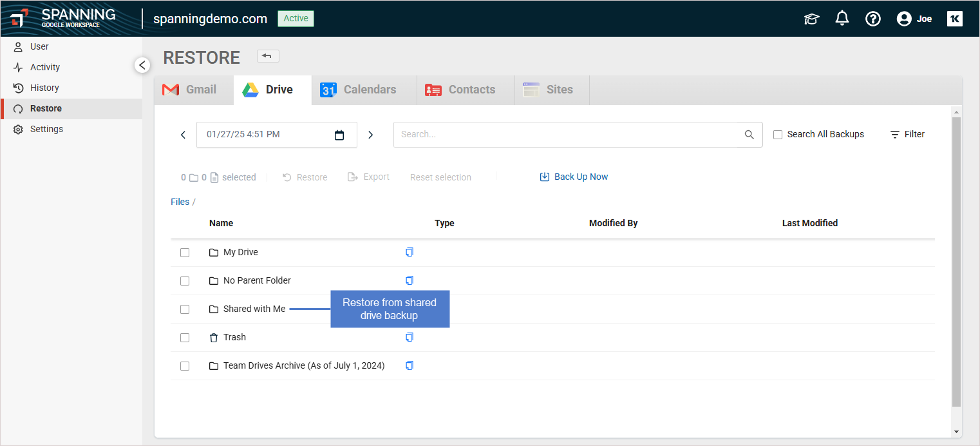This screenshot has width=980, height=446.
Task: Switch to the Contacts tab
Action: (466, 90)
